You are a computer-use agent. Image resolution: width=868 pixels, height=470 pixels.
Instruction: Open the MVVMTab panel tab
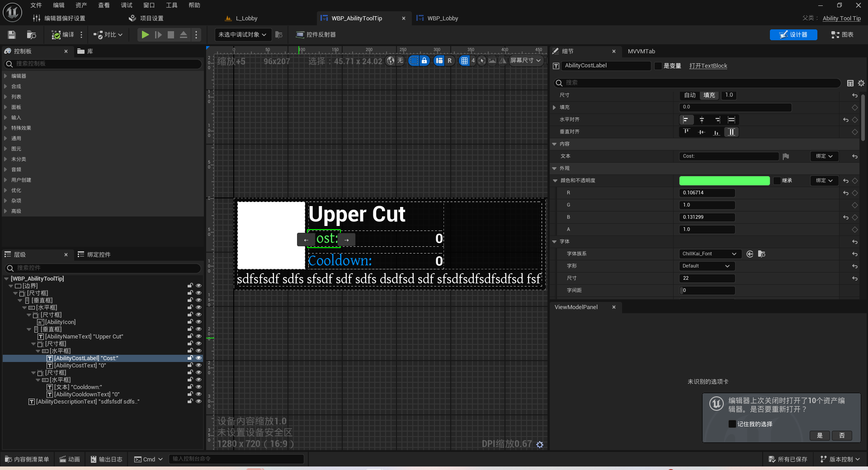[x=641, y=52]
